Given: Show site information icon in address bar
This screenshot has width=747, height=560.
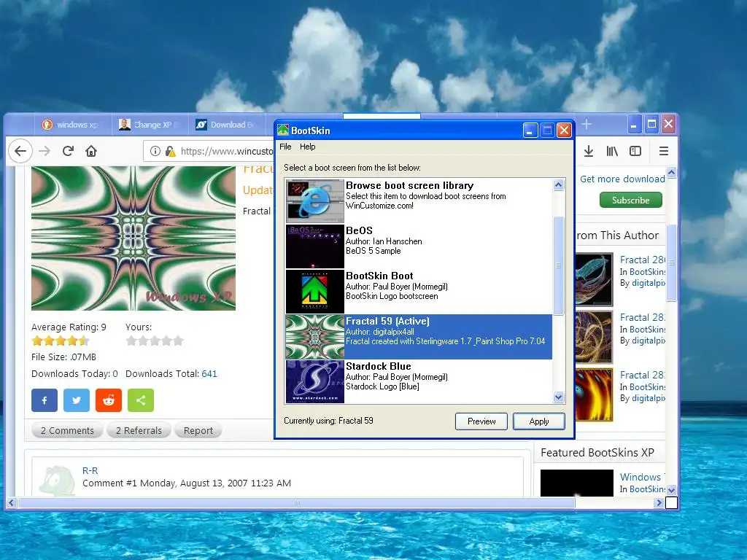Looking at the screenshot, I should pos(155,152).
